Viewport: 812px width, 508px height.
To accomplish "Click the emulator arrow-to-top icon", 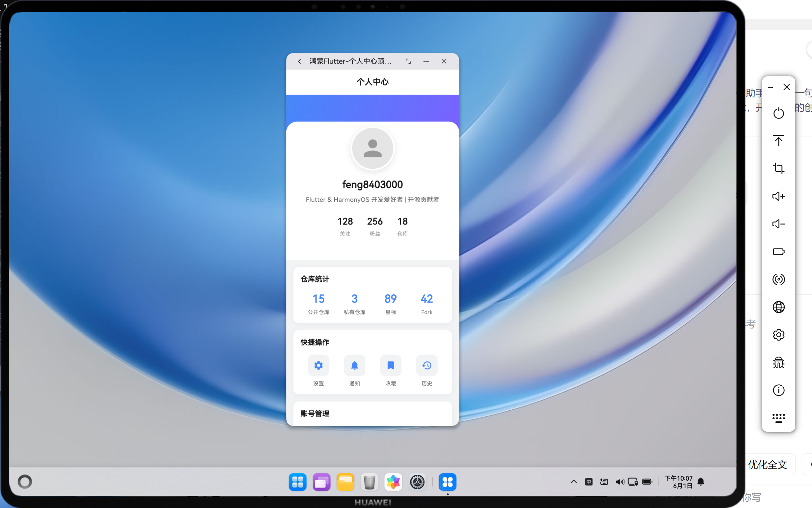I will coord(778,141).
